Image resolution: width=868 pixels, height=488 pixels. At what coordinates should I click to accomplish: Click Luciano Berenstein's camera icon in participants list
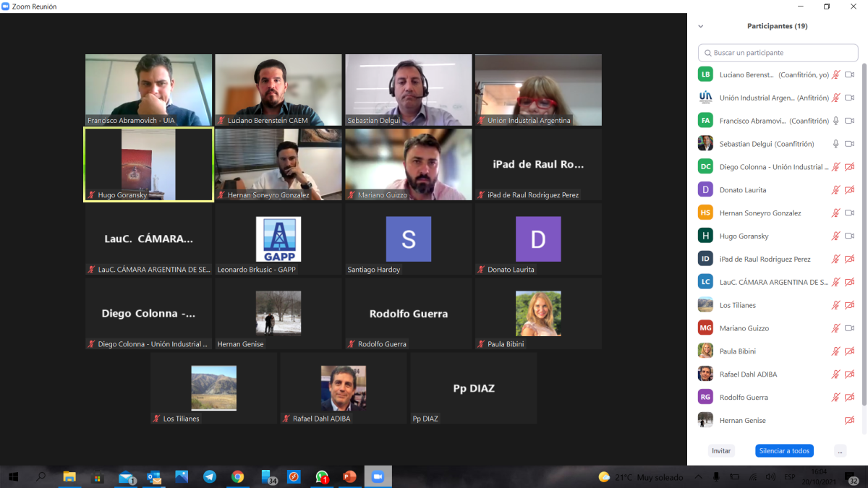(x=850, y=74)
